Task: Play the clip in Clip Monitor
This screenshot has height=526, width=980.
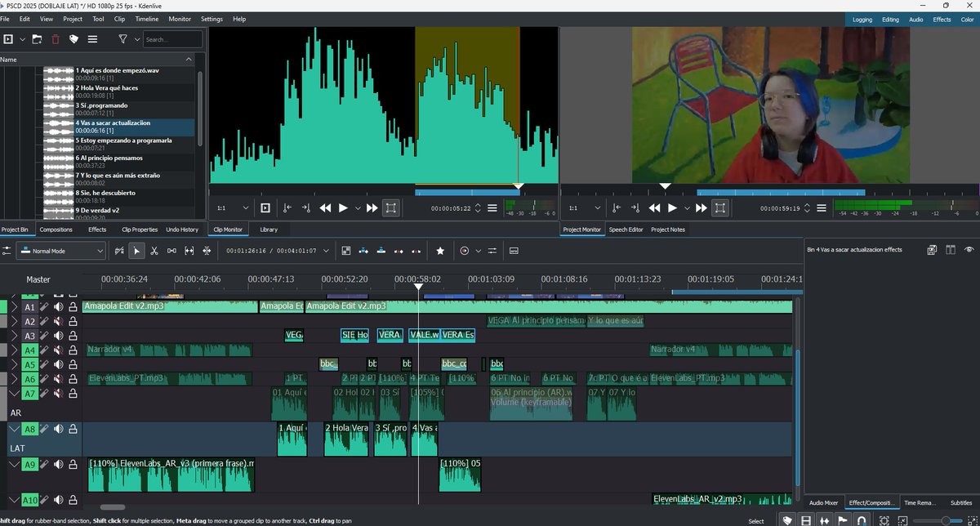Action: (x=344, y=208)
